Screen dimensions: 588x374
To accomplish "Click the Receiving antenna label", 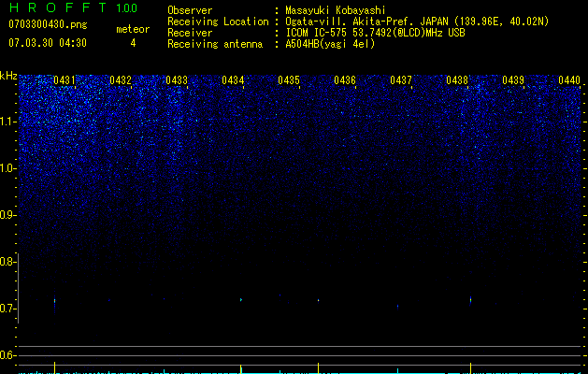I will 215,44.
